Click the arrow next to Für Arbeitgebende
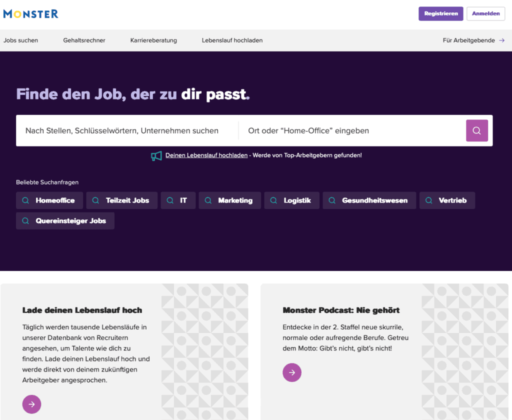This screenshot has width=512, height=420. click(502, 40)
